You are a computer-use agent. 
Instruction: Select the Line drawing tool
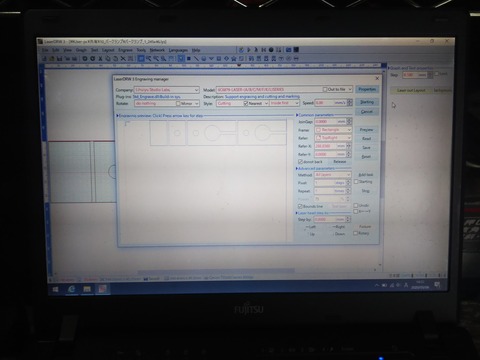(196, 58)
